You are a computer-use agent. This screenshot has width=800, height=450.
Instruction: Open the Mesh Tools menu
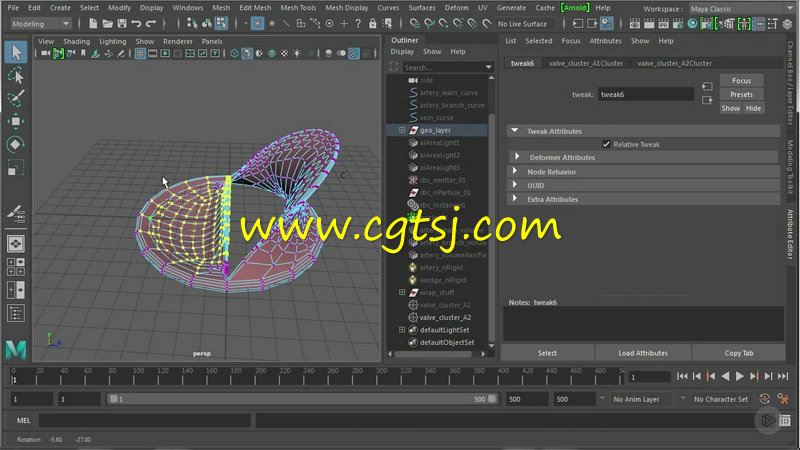coord(298,8)
